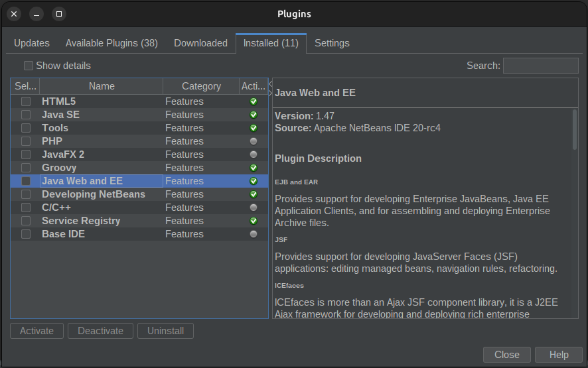Screen dimensions: 588x368
Task: Tick the select checkbox for Tools plugin
Action: (x=26, y=128)
